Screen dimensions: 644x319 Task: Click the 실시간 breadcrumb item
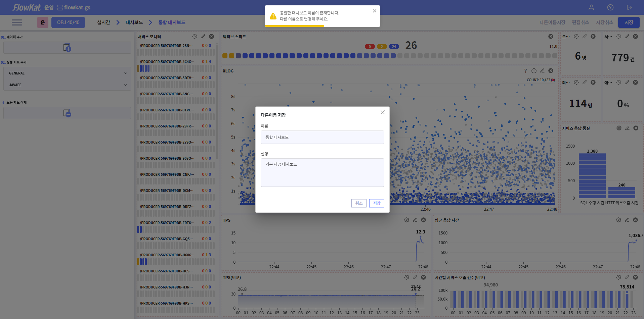(103, 22)
